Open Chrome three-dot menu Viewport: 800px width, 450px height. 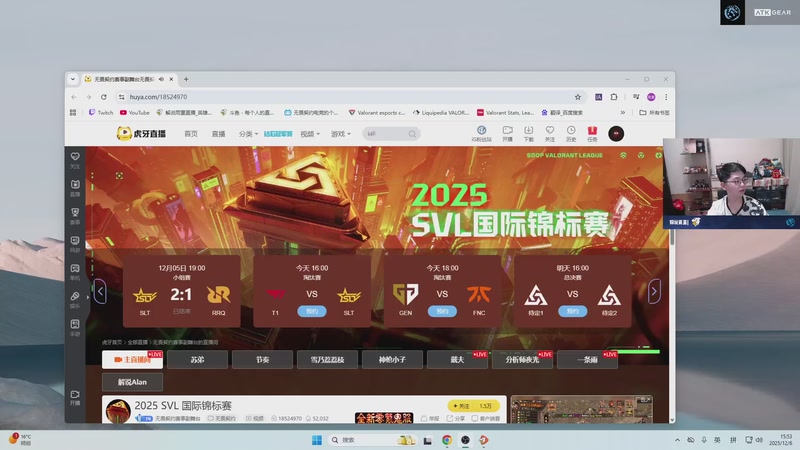point(666,97)
